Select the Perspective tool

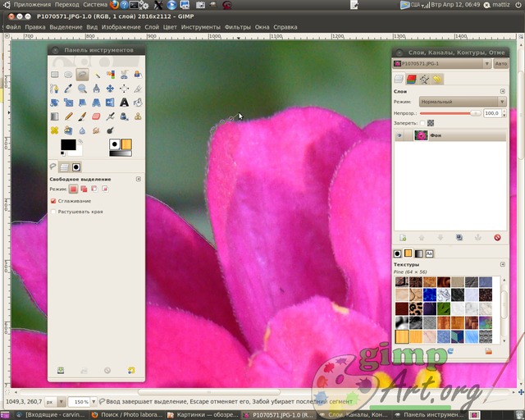(97, 103)
